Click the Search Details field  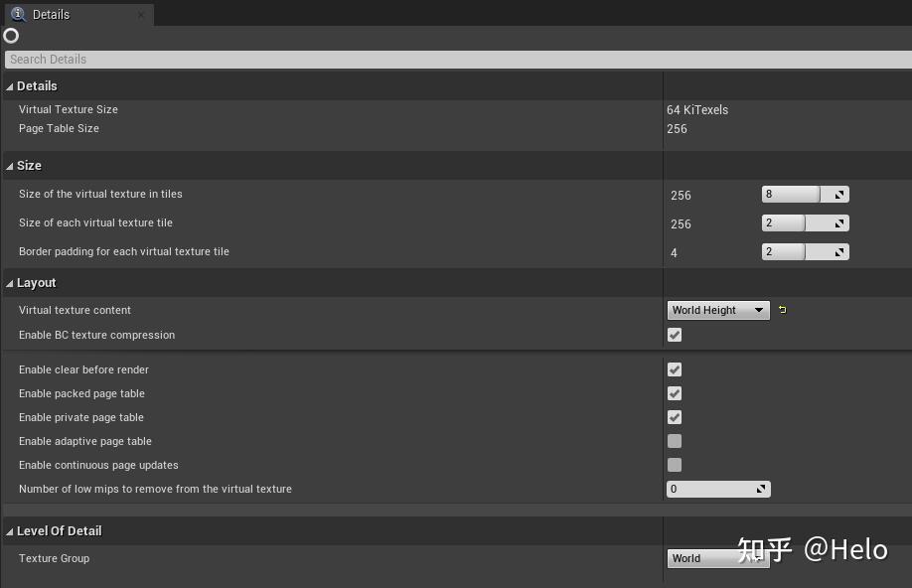[456, 60]
